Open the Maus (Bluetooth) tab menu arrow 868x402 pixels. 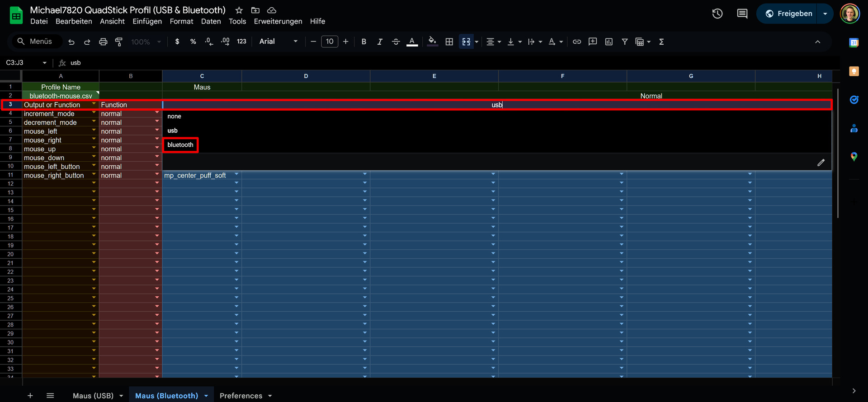pos(206,396)
